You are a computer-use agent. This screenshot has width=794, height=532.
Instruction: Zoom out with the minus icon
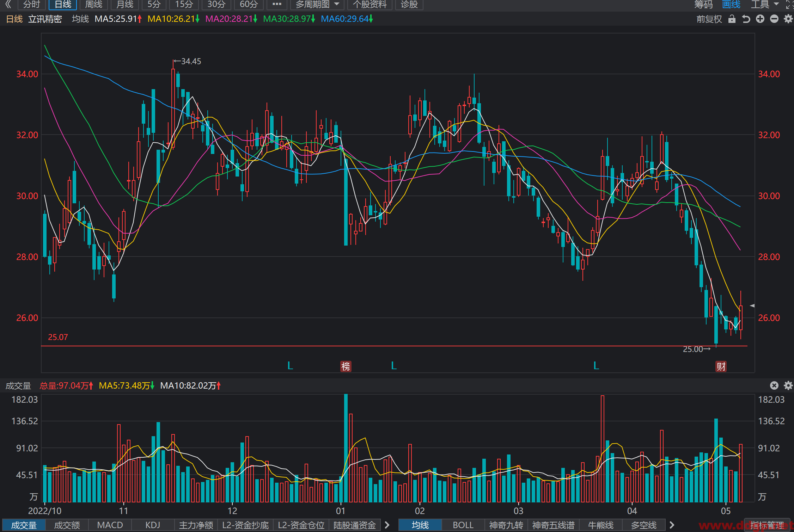click(x=774, y=19)
